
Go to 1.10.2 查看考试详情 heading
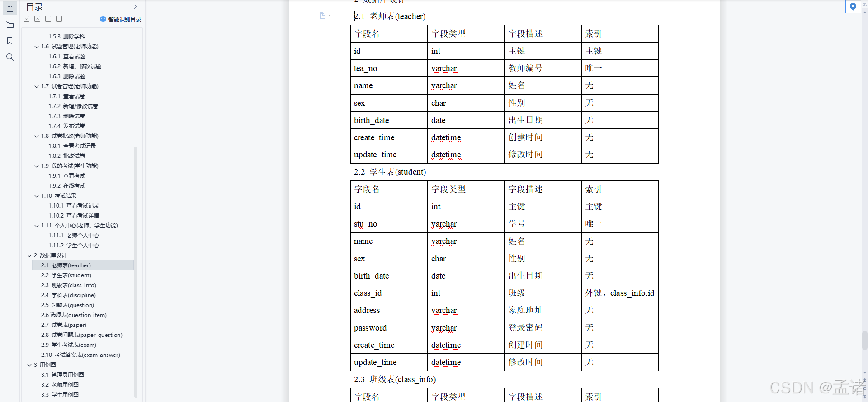(74, 216)
